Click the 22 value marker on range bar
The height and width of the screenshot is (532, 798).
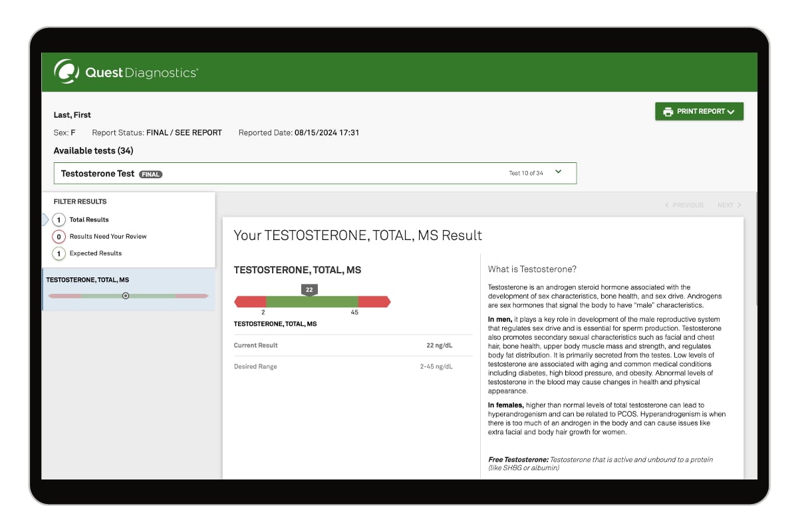click(309, 290)
